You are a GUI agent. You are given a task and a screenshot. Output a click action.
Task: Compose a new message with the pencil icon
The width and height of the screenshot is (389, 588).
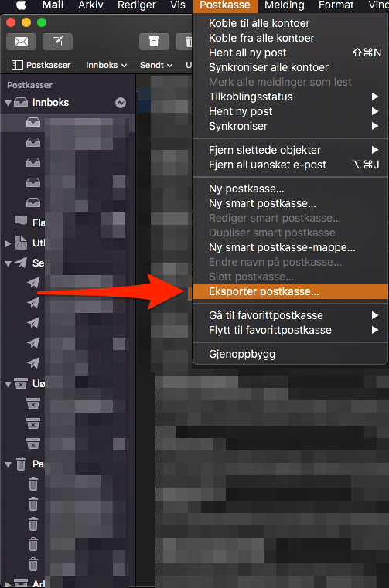pyautogui.click(x=57, y=42)
